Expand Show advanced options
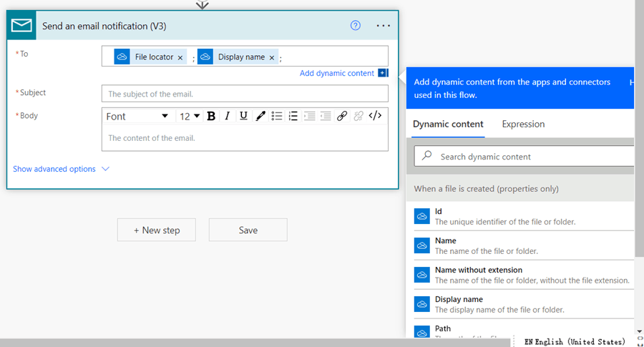Viewport: 644px width, 347px height. pos(54,169)
